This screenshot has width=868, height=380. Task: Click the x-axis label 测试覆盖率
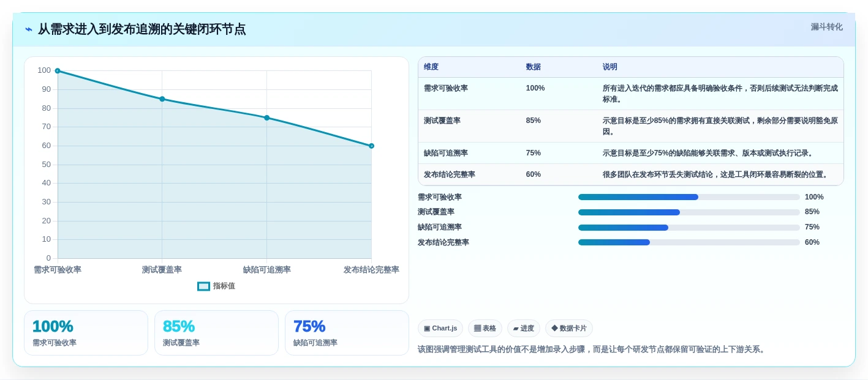pos(162,270)
